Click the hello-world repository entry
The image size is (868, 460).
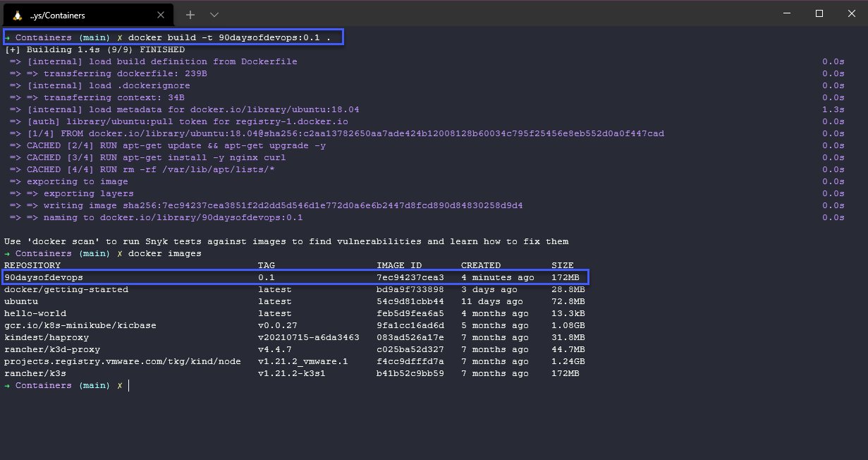pos(35,313)
